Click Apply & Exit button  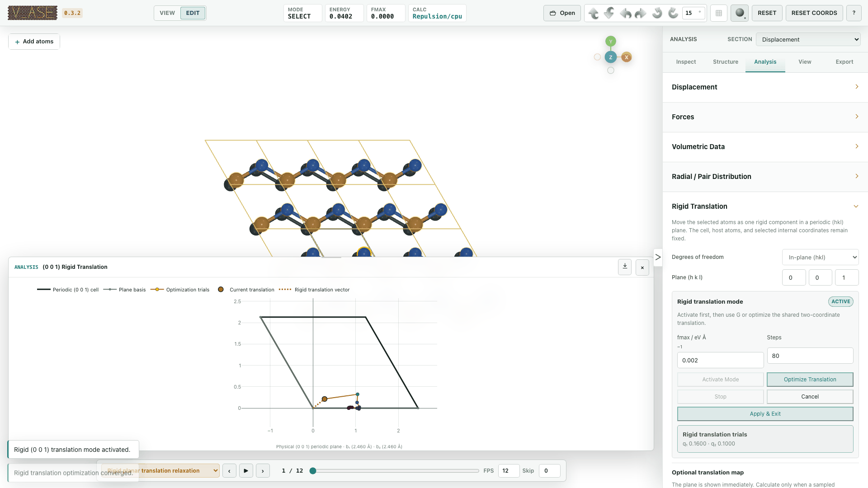coord(765,414)
